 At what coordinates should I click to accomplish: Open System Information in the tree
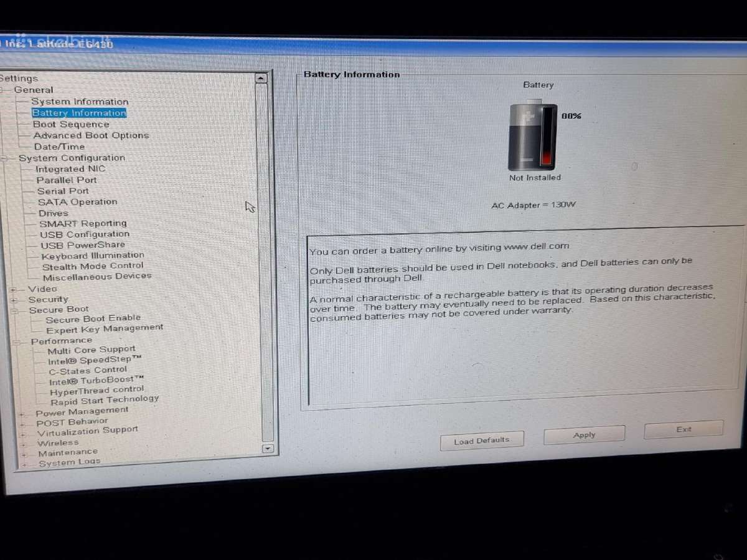point(80,101)
